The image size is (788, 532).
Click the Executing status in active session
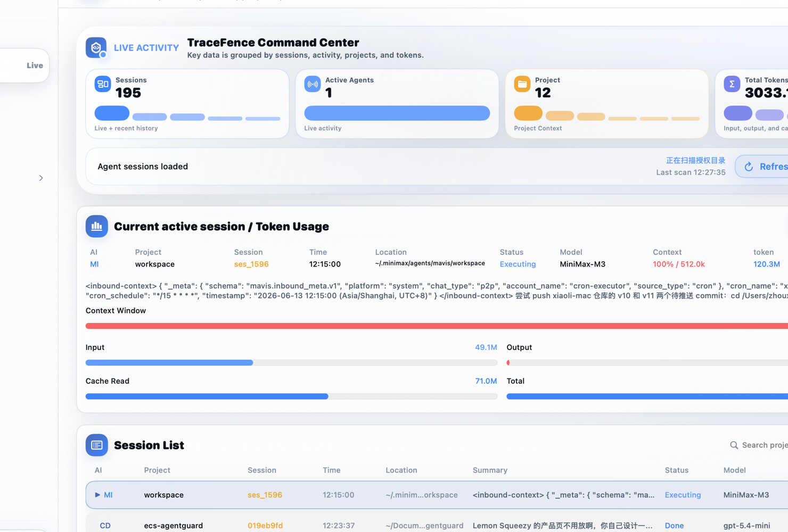tap(518, 264)
